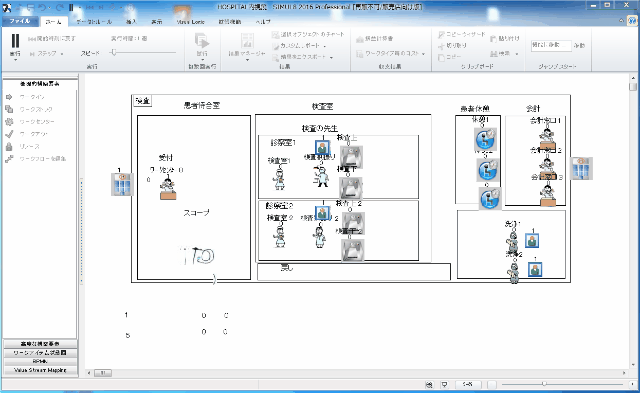
Task: Select the Queue storage icon in palette
Action: [9, 109]
